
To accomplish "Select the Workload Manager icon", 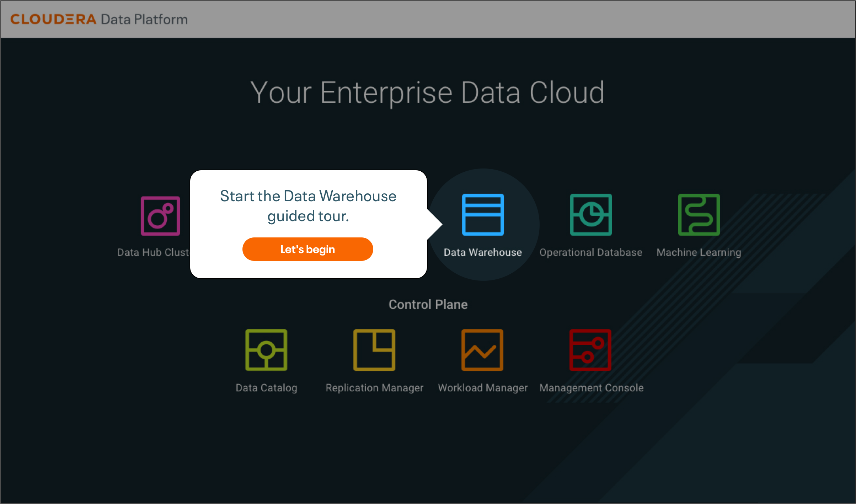I will click(482, 350).
